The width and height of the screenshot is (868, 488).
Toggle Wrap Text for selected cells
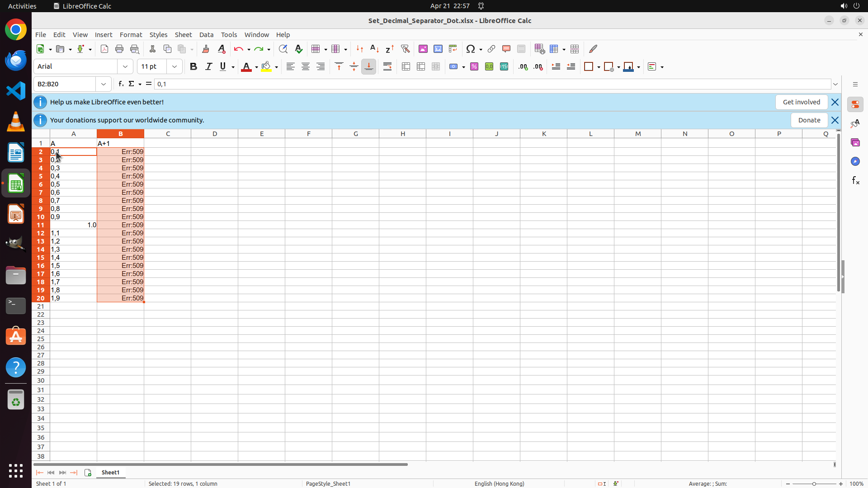pyautogui.click(x=387, y=67)
